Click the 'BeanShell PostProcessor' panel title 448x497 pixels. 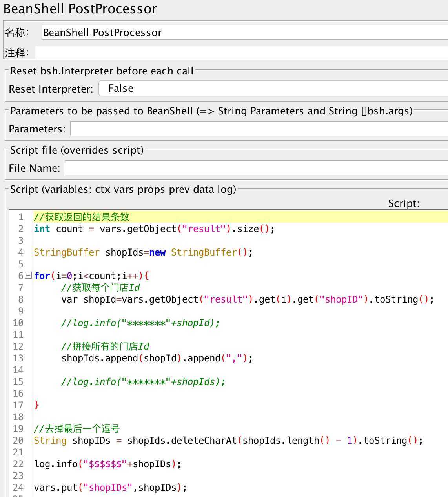point(80,9)
